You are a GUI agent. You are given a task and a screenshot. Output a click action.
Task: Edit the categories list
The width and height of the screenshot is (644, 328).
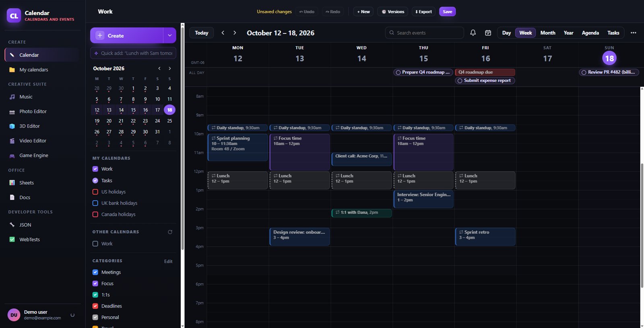tap(168, 261)
